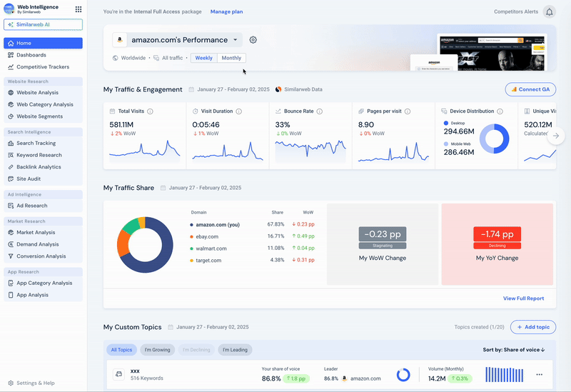Open Website Segments
This screenshot has height=392, width=571.
coord(43,116)
